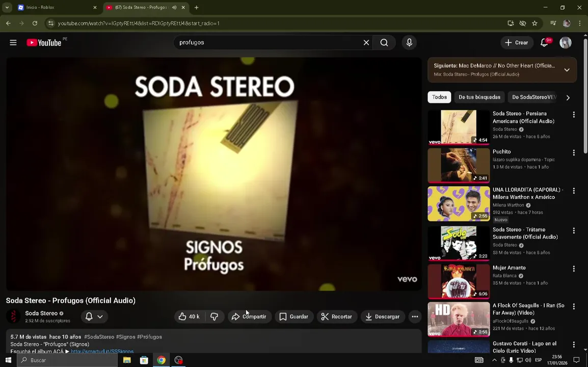This screenshot has height=367, width=588.
Task: Share the video with Compartir
Action: click(x=249, y=317)
